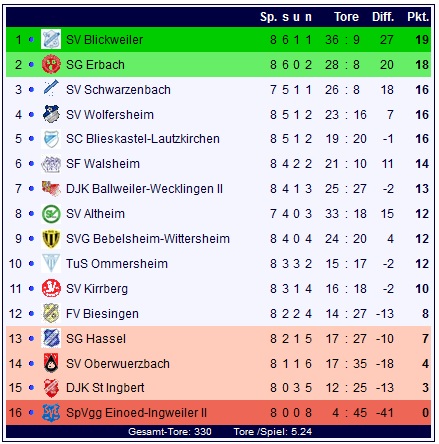Click the Tore column header
439x444 pixels.
(346, 17)
